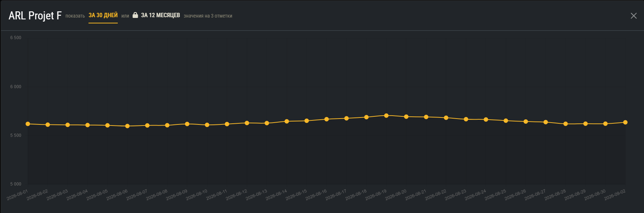
Task: Click the lock icon beside ЗА 12 МЕСЯЦЕВ
Action: click(x=135, y=15)
